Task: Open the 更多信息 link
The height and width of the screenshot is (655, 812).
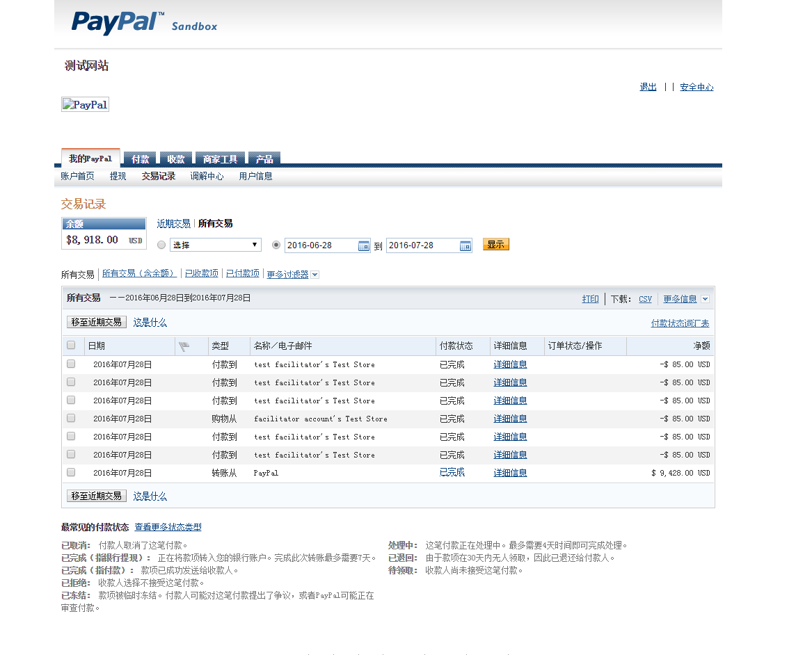Action: [x=680, y=299]
